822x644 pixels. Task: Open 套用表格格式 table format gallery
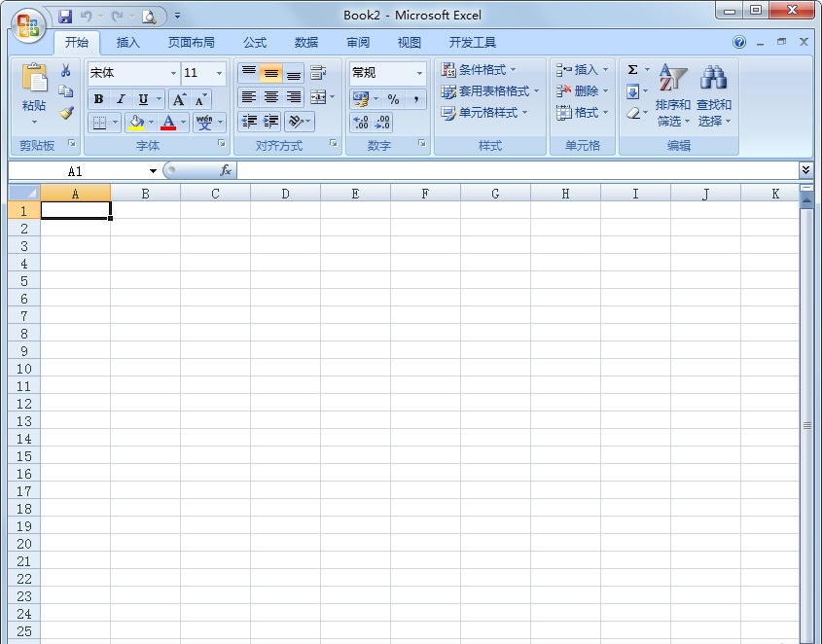(489, 91)
